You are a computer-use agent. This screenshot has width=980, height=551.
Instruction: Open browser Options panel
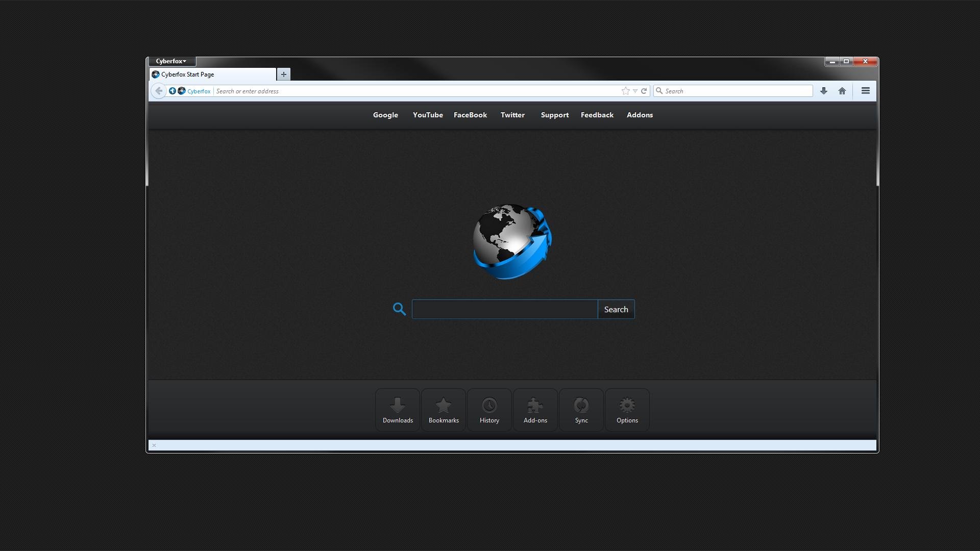click(x=627, y=408)
